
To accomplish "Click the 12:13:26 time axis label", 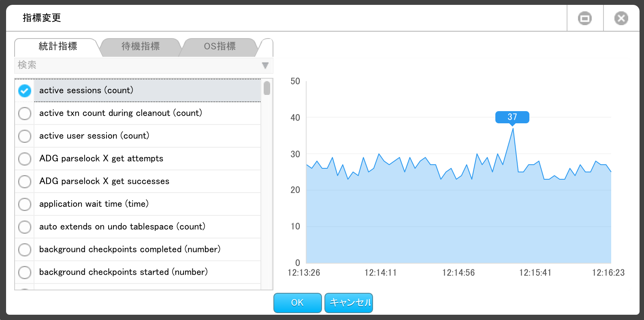I will tap(304, 273).
